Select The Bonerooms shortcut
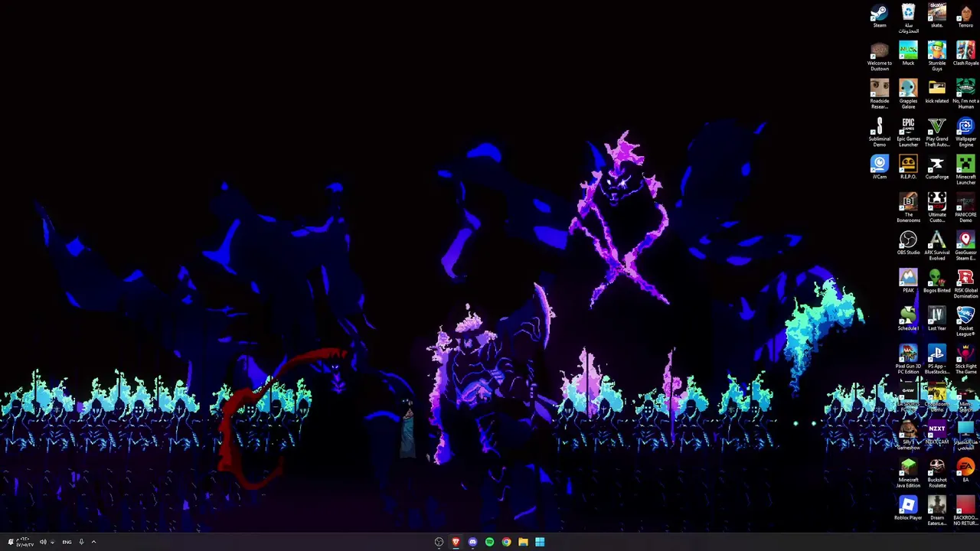 (908, 208)
